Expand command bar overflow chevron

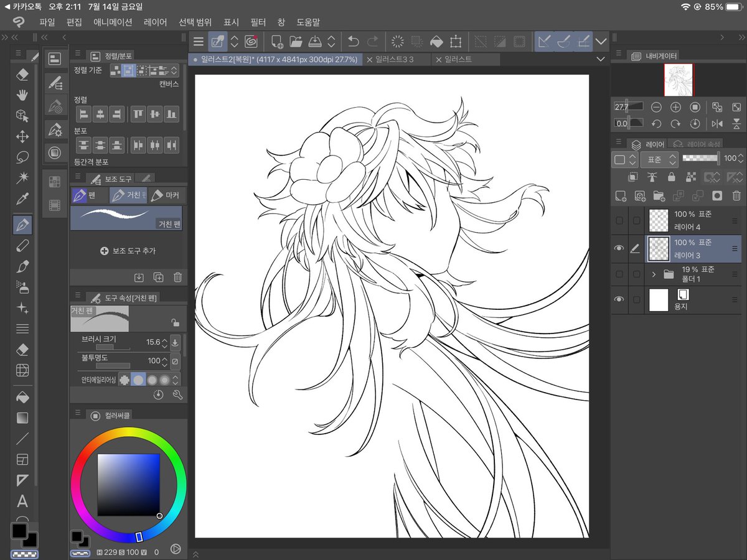[601, 42]
